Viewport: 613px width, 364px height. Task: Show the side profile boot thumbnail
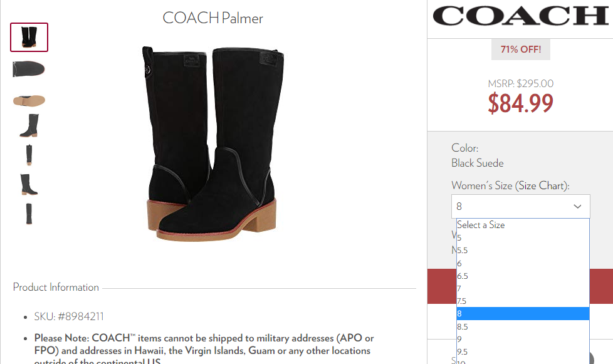point(29,125)
